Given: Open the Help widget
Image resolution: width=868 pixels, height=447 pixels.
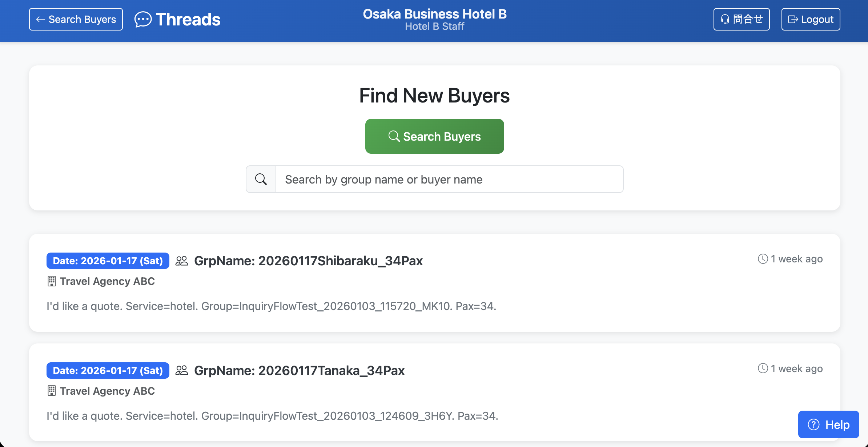Looking at the screenshot, I should pos(828,424).
